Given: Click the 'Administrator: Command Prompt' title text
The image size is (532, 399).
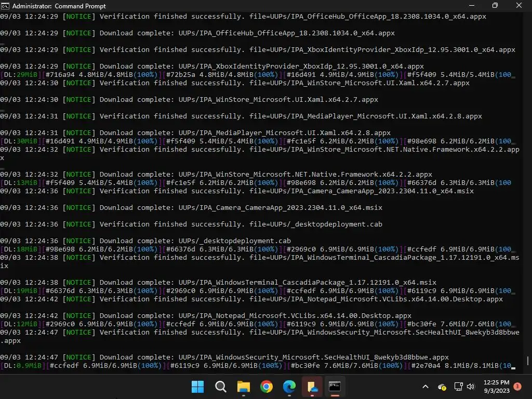Looking at the screenshot, I should [x=59, y=6].
